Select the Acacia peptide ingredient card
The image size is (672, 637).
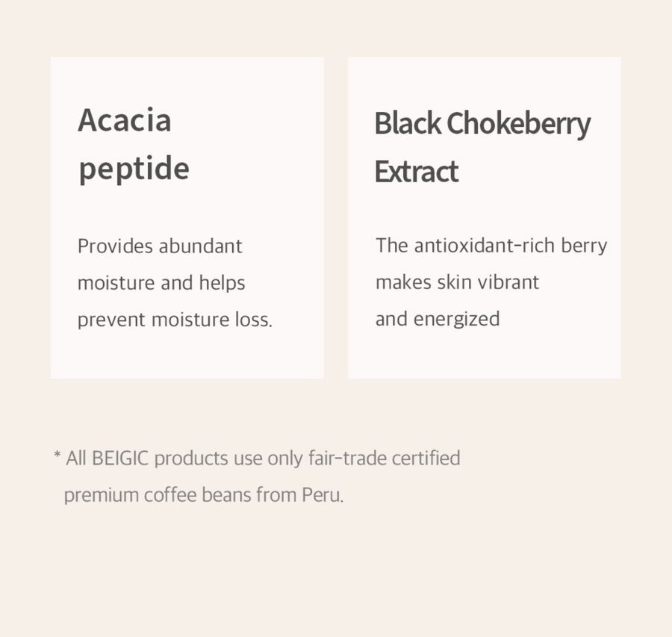pos(187,218)
